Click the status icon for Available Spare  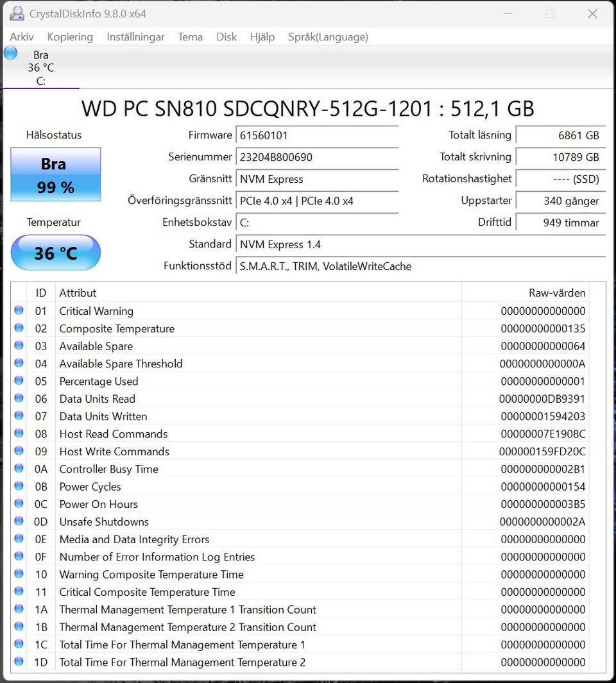19,346
